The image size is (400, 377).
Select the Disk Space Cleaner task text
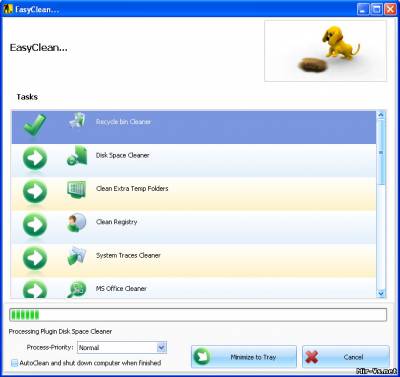click(x=122, y=155)
